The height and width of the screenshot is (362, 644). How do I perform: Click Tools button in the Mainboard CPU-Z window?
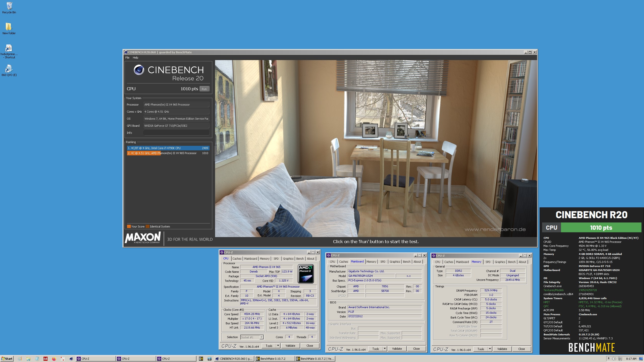[376, 349]
